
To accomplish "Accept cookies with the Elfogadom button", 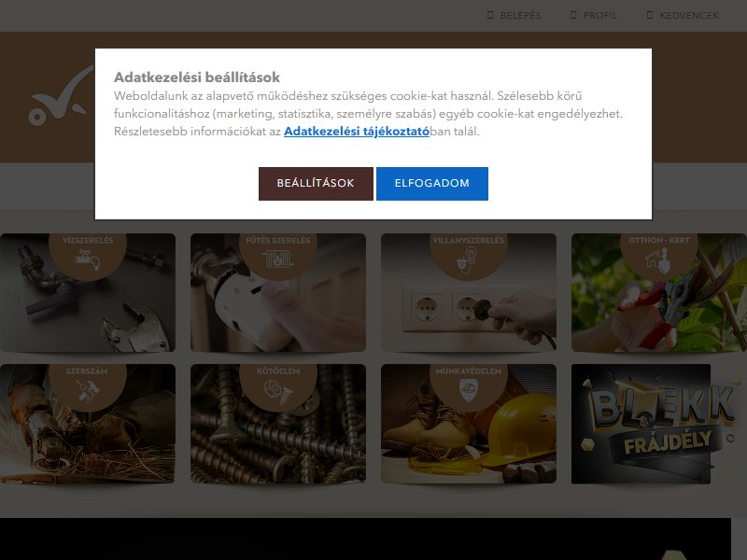I will [x=432, y=183].
